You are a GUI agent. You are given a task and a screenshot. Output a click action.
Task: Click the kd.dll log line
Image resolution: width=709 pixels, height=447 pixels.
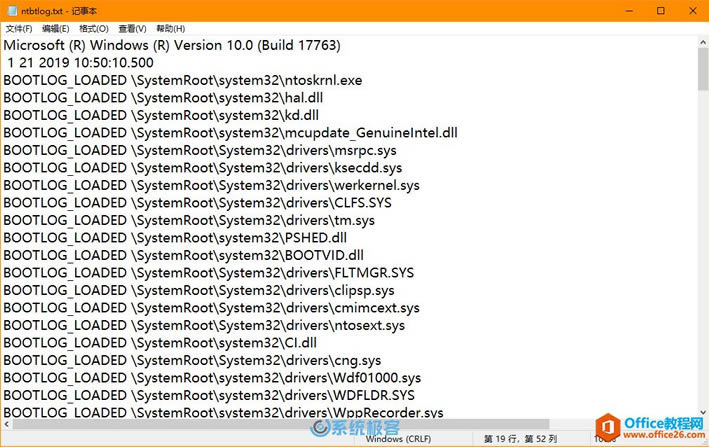click(161, 115)
